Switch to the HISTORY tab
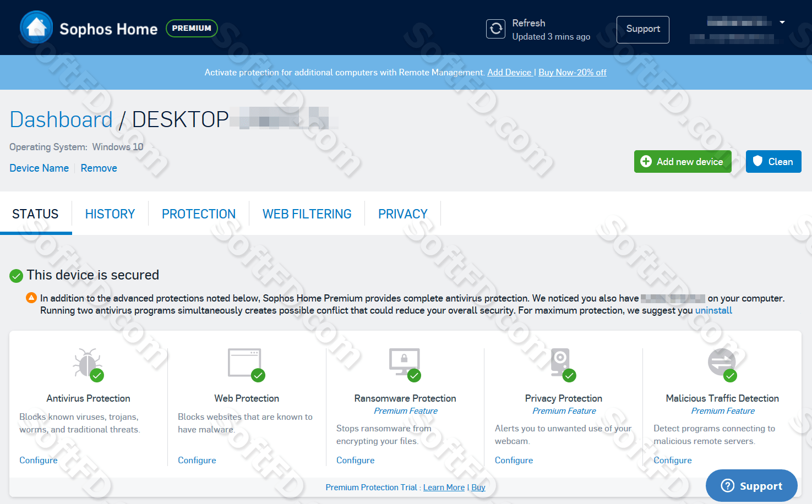 point(110,214)
